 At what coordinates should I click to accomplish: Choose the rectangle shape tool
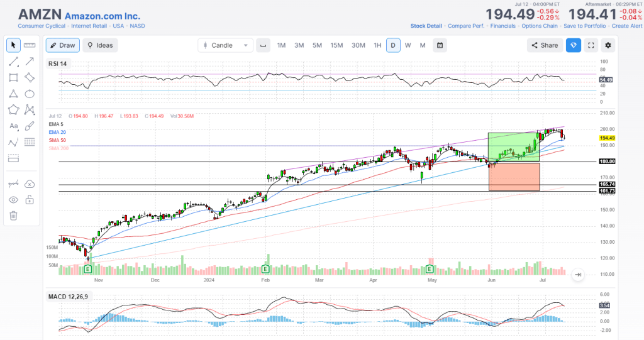[x=13, y=78]
